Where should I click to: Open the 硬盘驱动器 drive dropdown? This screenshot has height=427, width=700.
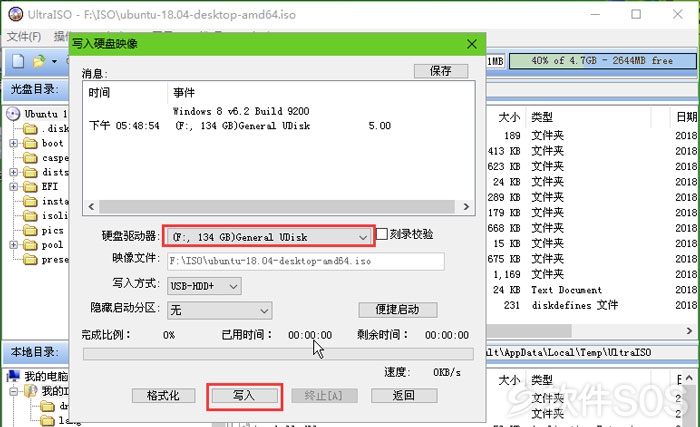point(269,237)
